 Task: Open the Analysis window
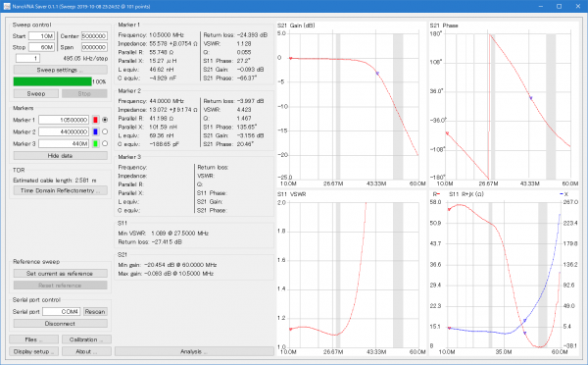click(194, 351)
